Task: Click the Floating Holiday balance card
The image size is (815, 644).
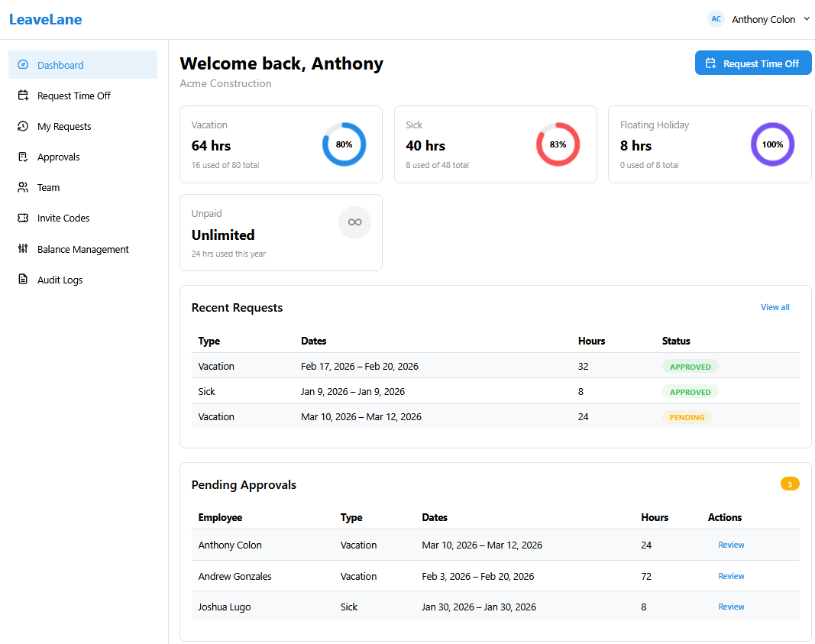Action: pyautogui.click(x=710, y=144)
